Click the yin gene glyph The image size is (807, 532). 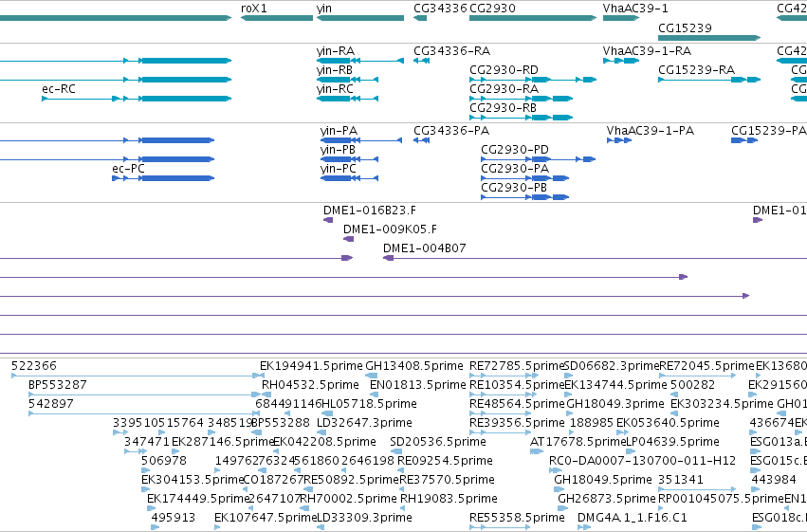(360, 18)
